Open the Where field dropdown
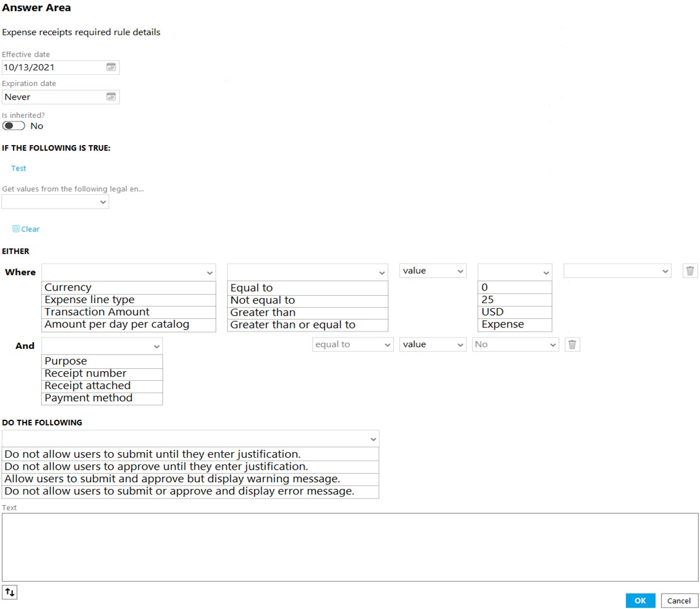 pos(129,272)
